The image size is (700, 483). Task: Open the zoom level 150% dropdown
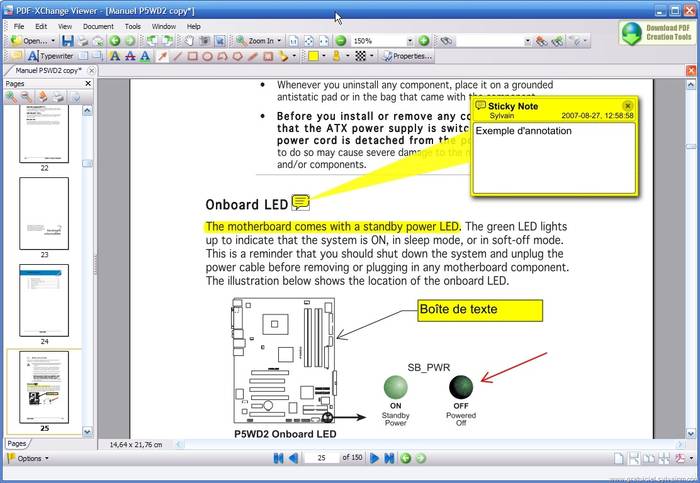(x=408, y=41)
